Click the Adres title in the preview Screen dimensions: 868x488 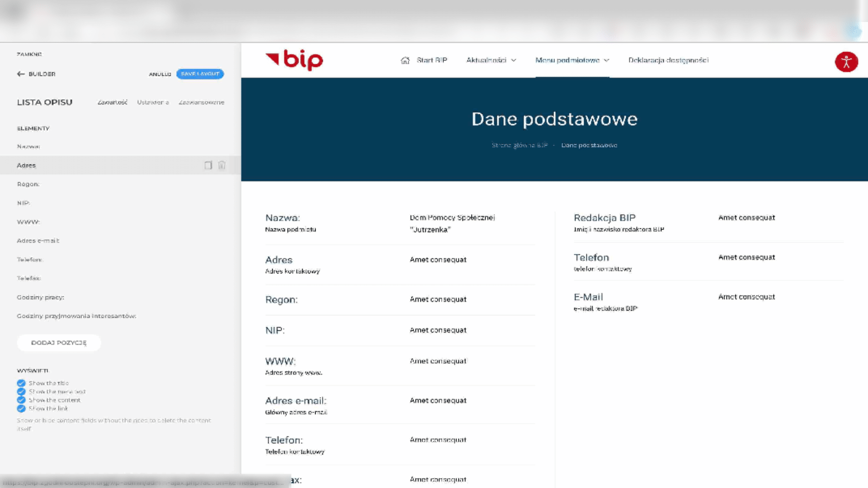pos(278,260)
